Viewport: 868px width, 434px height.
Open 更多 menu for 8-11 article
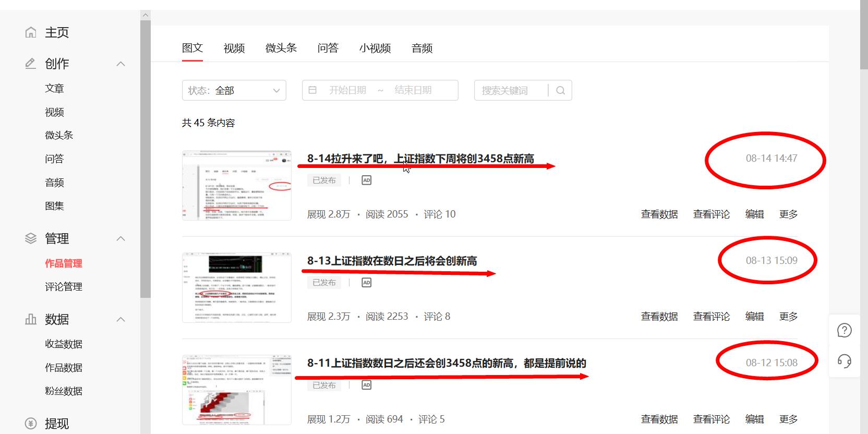coord(788,419)
